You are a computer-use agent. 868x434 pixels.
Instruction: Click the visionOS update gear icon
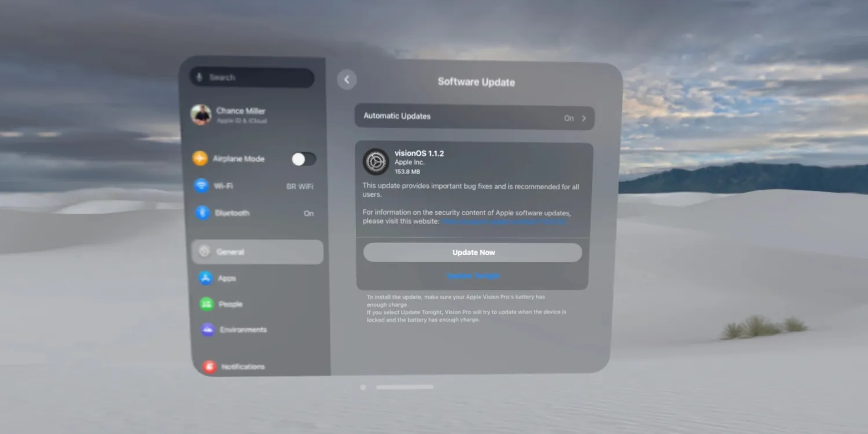(x=376, y=161)
